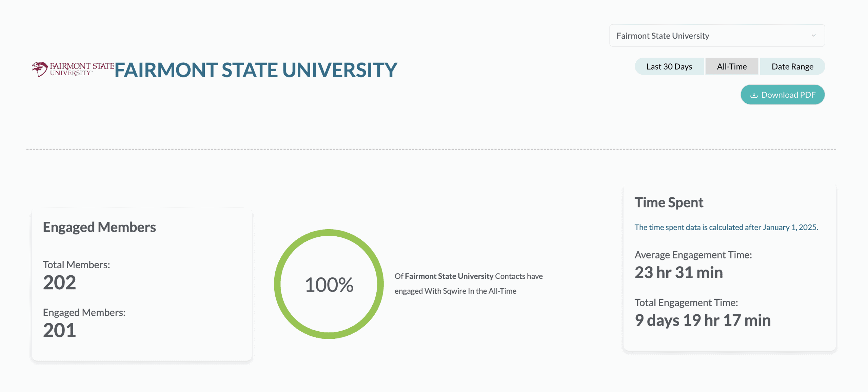Select the Total Members count 202
This screenshot has height=392, width=868.
pyautogui.click(x=59, y=282)
